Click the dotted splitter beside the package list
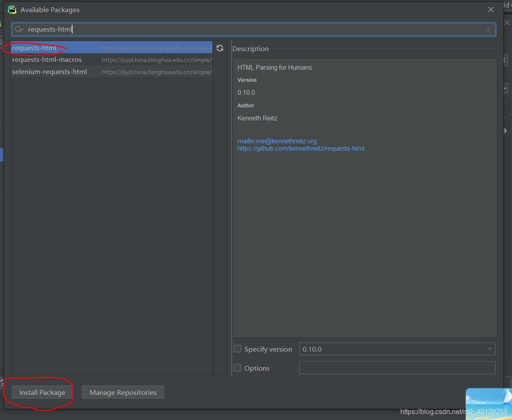 pos(229,208)
